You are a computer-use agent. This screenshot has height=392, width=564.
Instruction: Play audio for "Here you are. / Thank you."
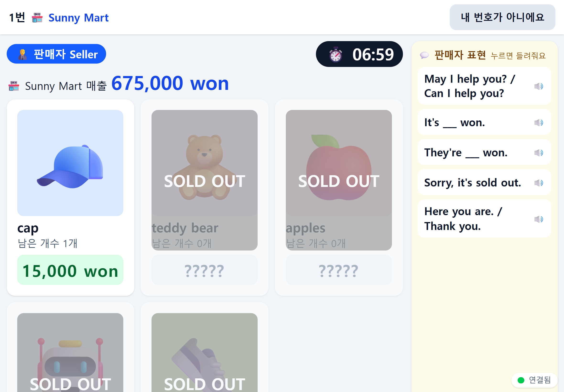[539, 219]
